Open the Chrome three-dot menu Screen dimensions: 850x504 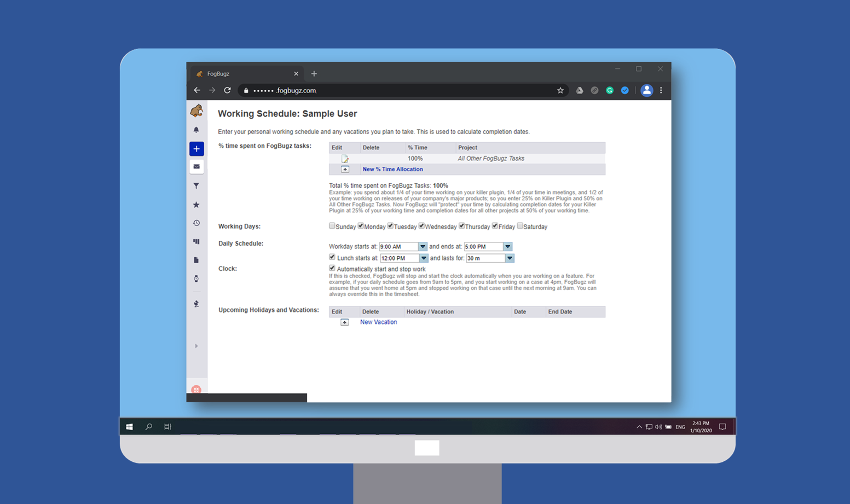pyautogui.click(x=661, y=90)
